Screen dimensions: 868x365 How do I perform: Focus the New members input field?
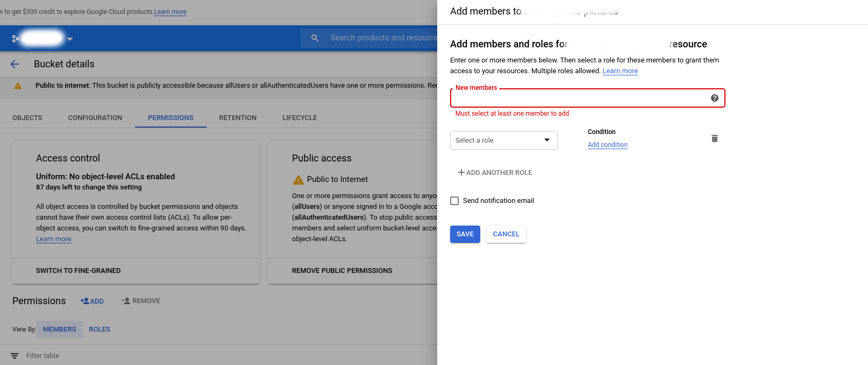pos(581,99)
